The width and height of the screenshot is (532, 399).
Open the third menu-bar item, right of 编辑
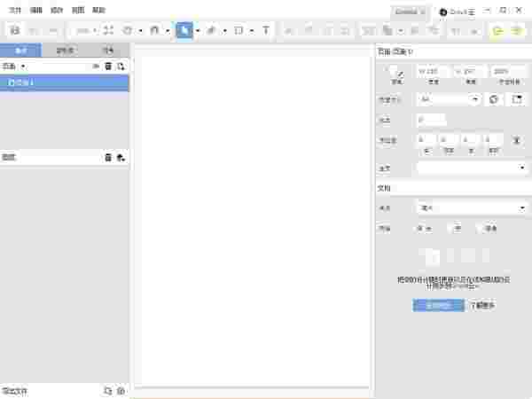[x=57, y=10]
